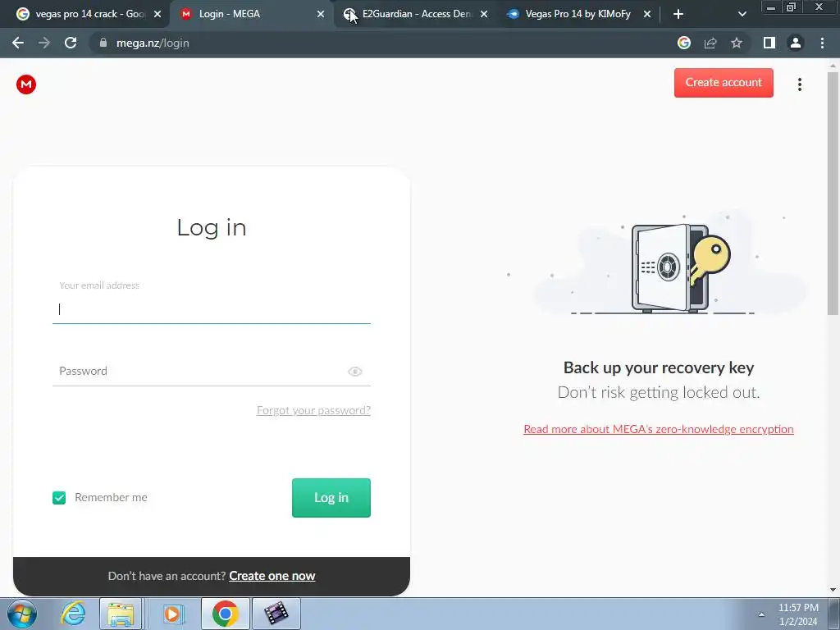
Task: Reload the mega.nz login page
Action: pos(71,43)
